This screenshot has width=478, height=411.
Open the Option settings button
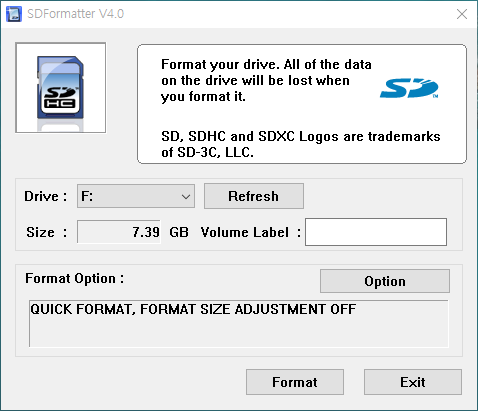(385, 281)
